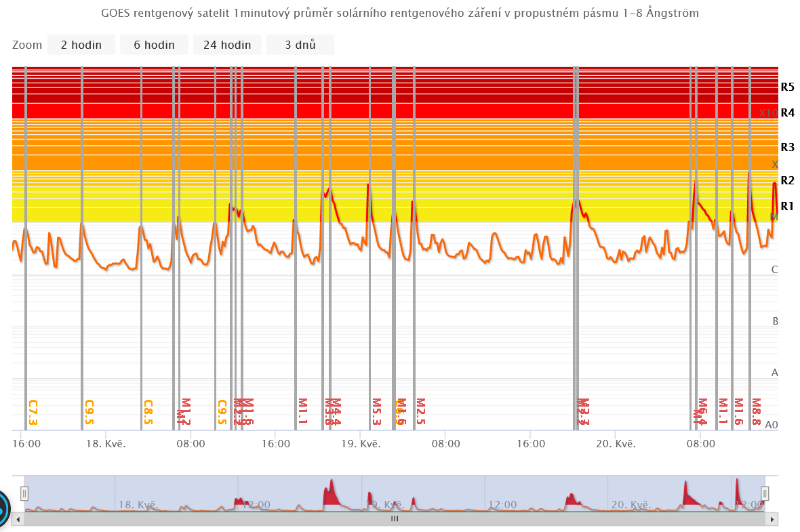
Task: Click the blue circular icon at bottom-left
Action: coord(3,508)
